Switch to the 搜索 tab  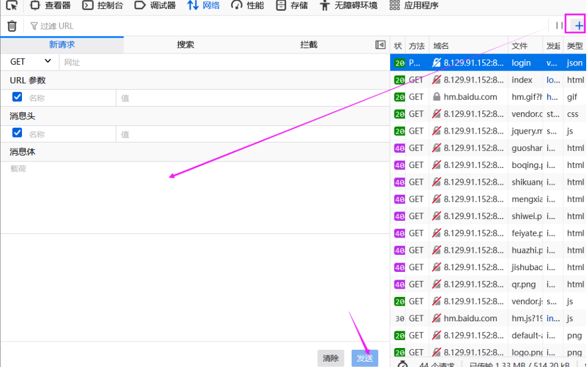click(185, 45)
